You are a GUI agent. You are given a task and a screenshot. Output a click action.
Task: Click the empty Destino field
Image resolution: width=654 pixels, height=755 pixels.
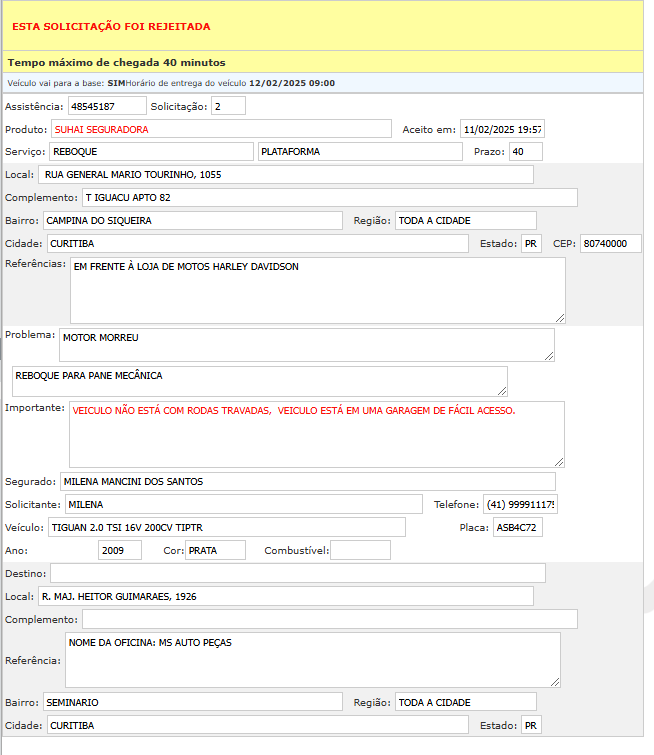point(297,573)
